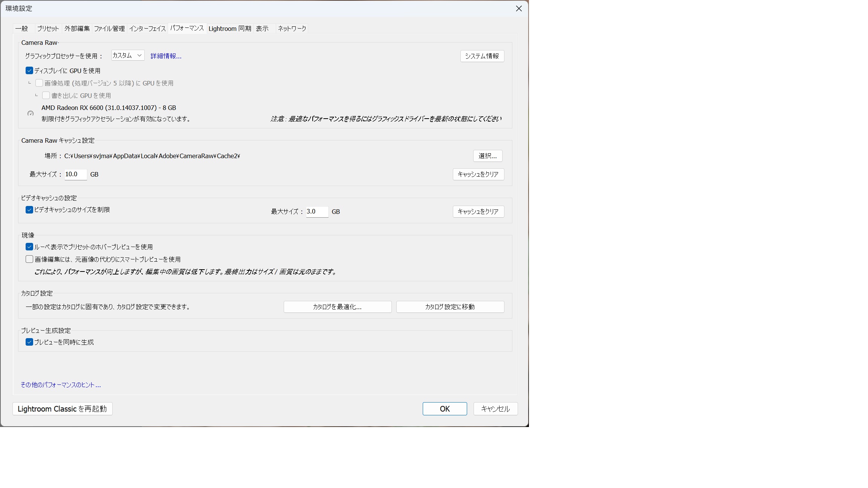Switch to the 一般 tab
The height and width of the screenshot is (488, 868).
click(x=22, y=29)
